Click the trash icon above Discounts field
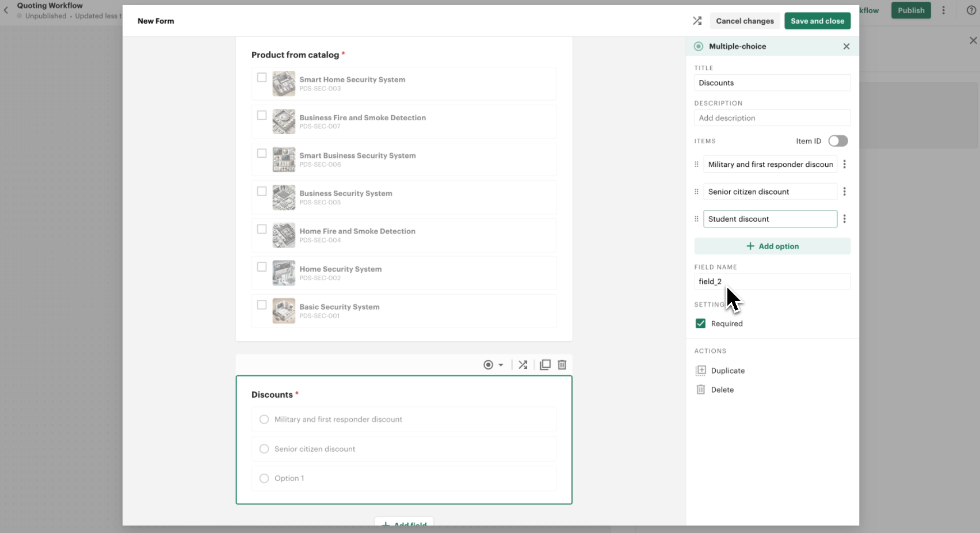Viewport: 980px width, 533px height. [562, 364]
